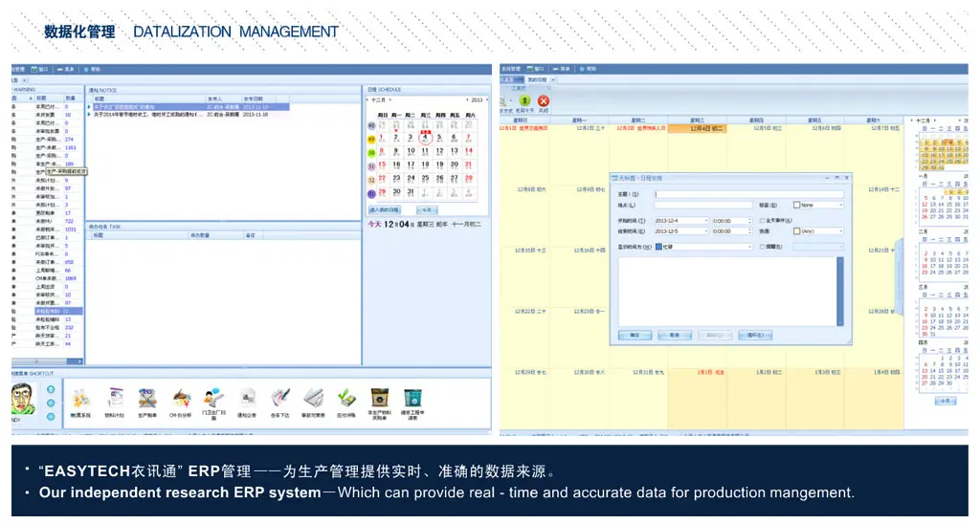Open the 窗口 menu in left window

point(40,69)
